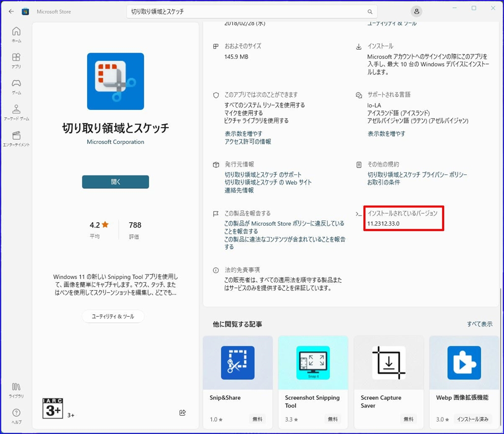Click the share icon below app description
Viewport: 504px width, 434px height.
(x=183, y=413)
